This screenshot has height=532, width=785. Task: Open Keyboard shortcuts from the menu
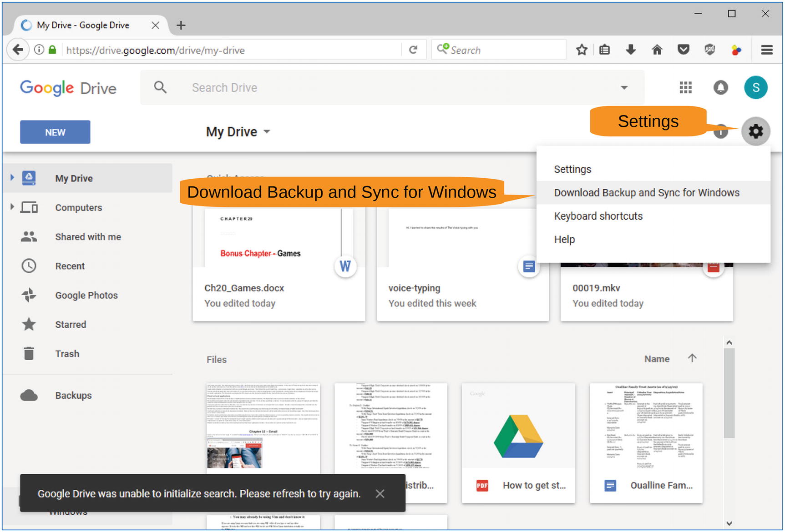point(653,216)
